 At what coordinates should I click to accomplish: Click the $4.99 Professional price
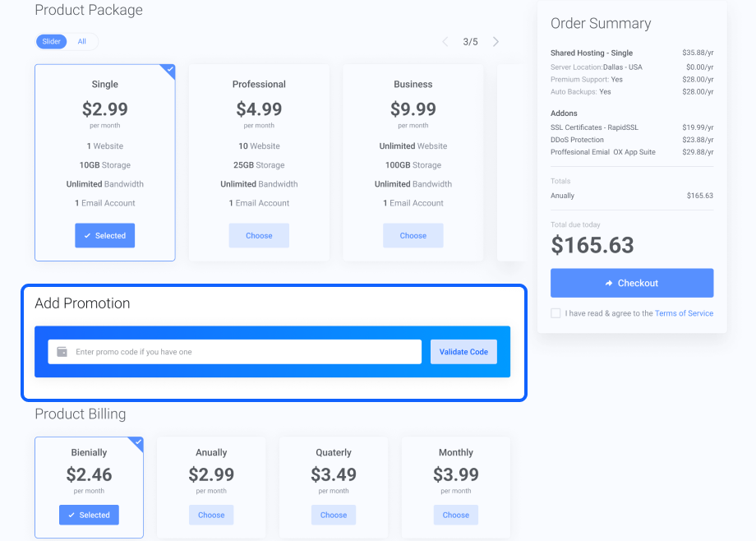tap(259, 109)
